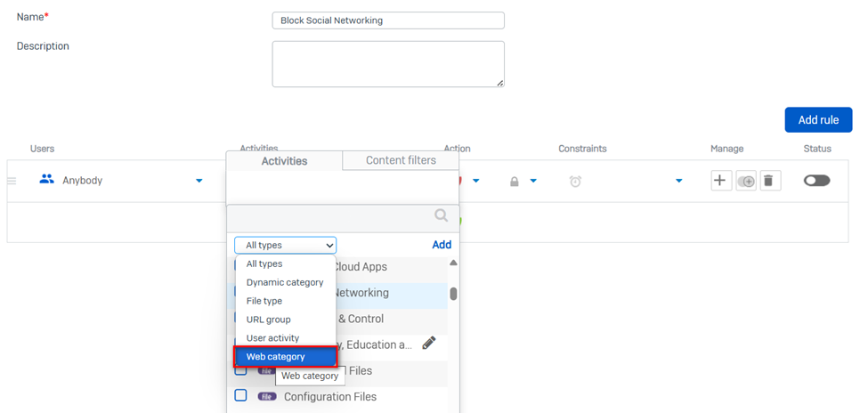Switch to the Content filters tab
Image resolution: width=868 pixels, height=413 pixels.
coord(401,161)
